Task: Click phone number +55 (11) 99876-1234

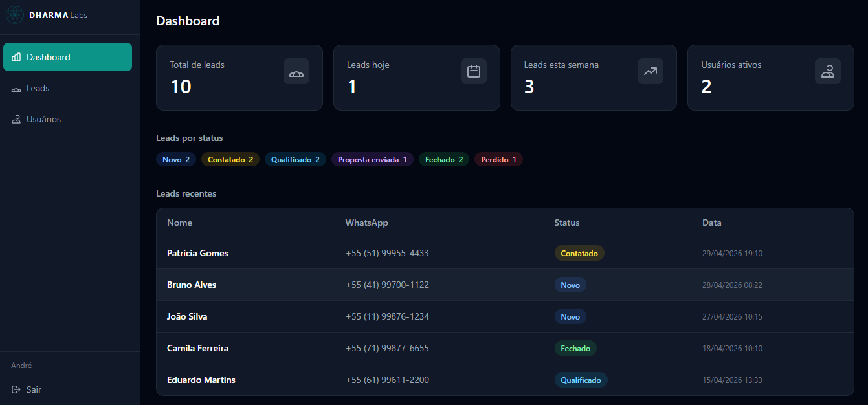Action: (x=387, y=316)
